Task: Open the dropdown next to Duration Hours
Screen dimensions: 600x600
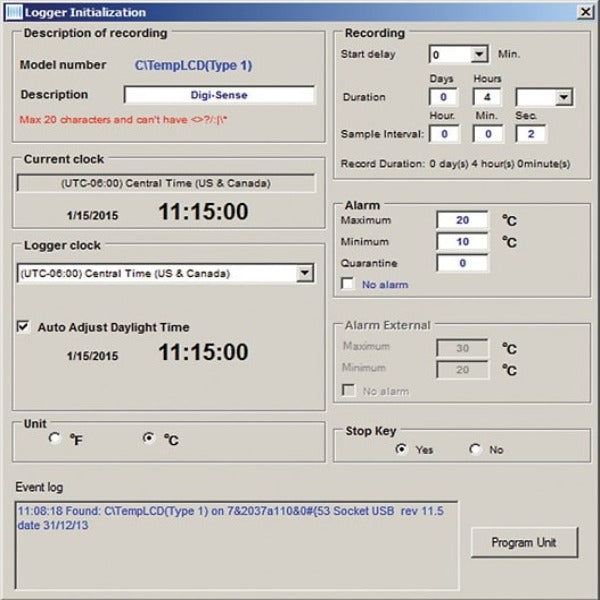Action: [x=563, y=98]
